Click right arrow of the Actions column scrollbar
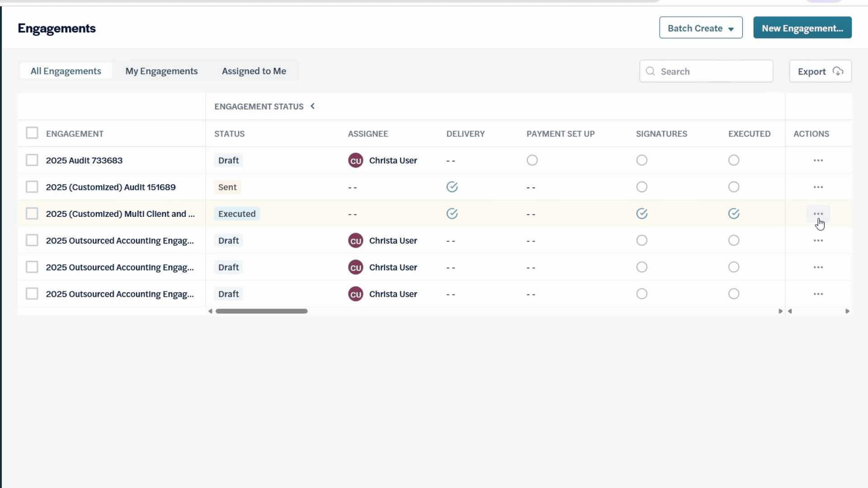The width and height of the screenshot is (868, 488). click(847, 311)
